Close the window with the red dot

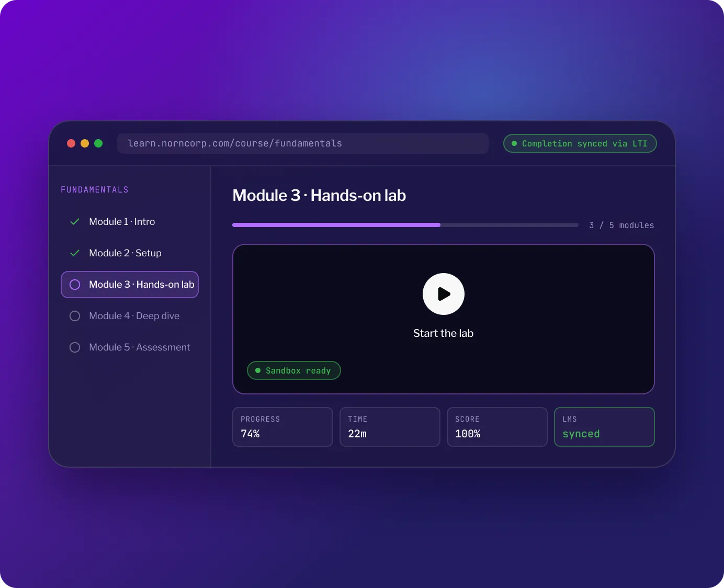pyautogui.click(x=71, y=143)
